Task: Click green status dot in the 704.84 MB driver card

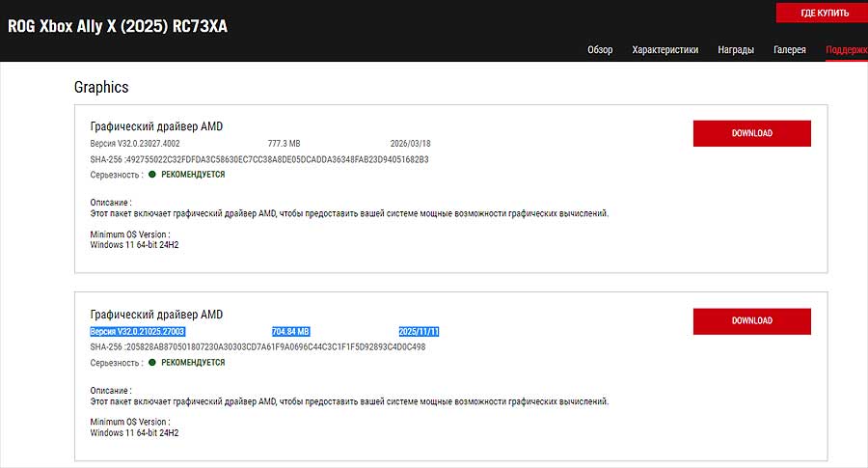Action: 152,362
